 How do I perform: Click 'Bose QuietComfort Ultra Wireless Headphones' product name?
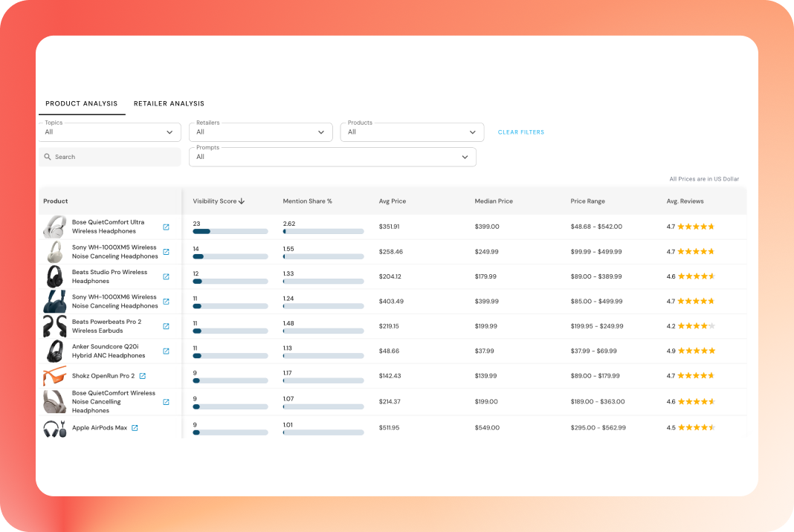click(108, 227)
